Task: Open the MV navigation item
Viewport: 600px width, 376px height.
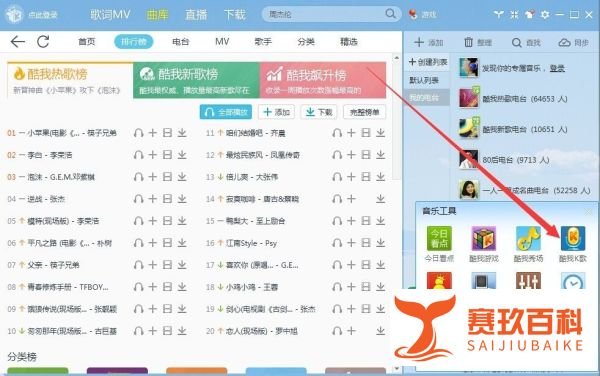Action: coord(222,42)
